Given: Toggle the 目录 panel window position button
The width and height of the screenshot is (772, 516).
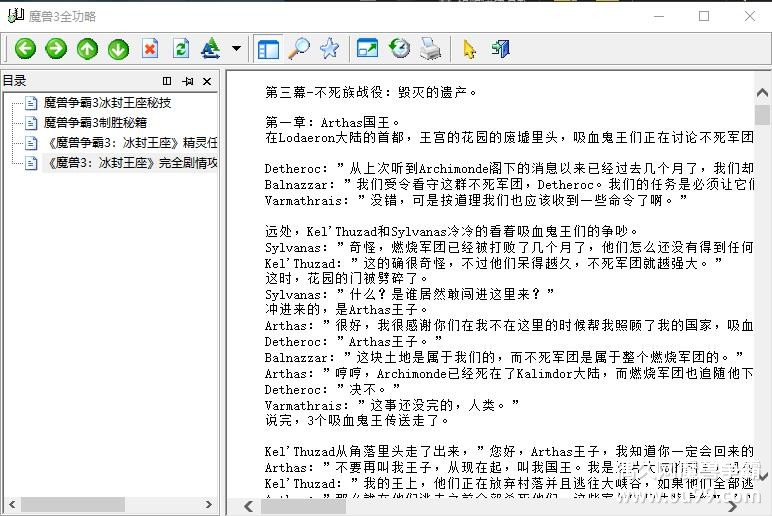Looking at the screenshot, I should coord(167,81).
